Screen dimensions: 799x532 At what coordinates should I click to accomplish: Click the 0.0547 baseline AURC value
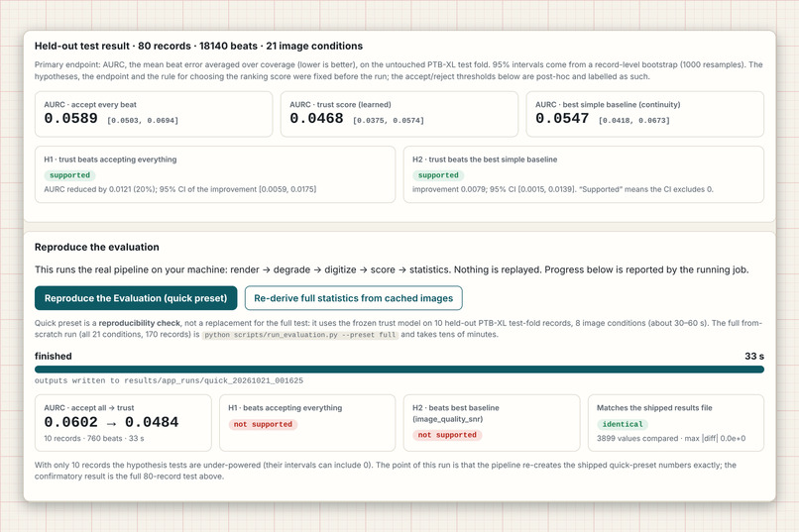coord(562,118)
